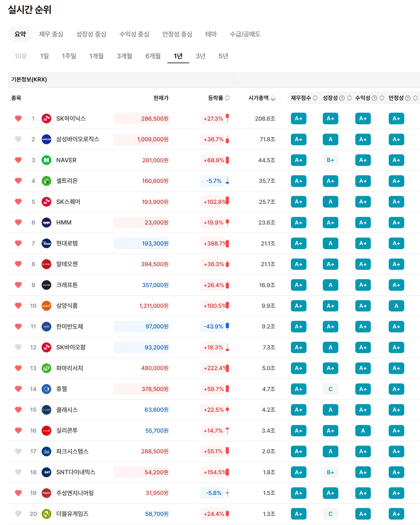The image size is (420, 525).
Task: Select the 5년 period filter
Action: (x=223, y=56)
